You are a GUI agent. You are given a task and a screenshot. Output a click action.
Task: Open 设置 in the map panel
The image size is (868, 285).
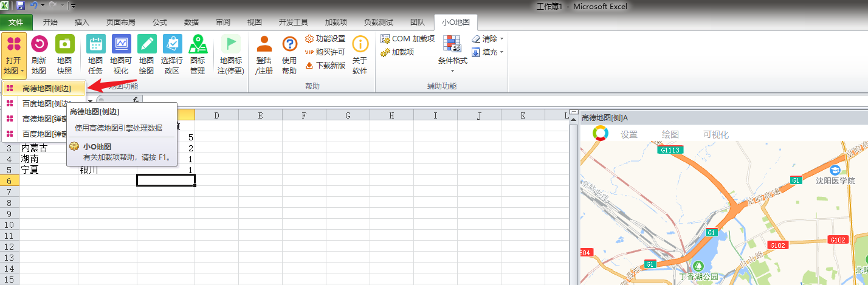click(x=629, y=134)
